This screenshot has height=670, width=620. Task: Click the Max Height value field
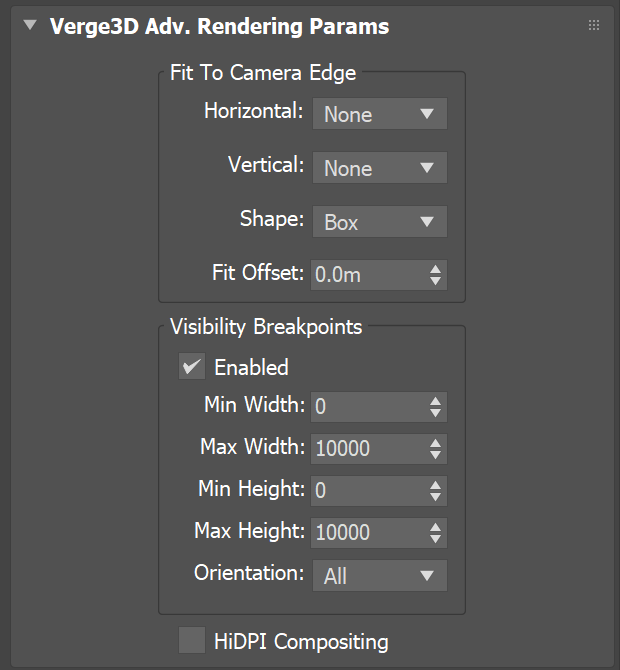click(x=370, y=532)
